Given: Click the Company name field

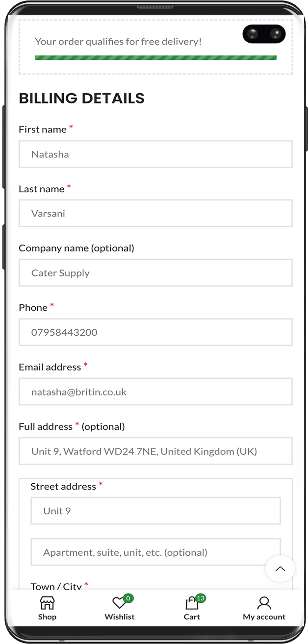Looking at the screenshot, I should pyautogui.click(x=155, y=273).
